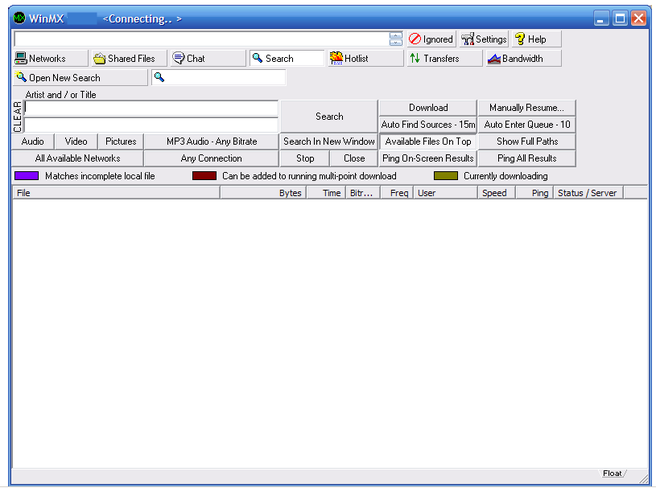The height and width of the screenshot is (488, 656).
Task: Open Settings
Action: 484,39
